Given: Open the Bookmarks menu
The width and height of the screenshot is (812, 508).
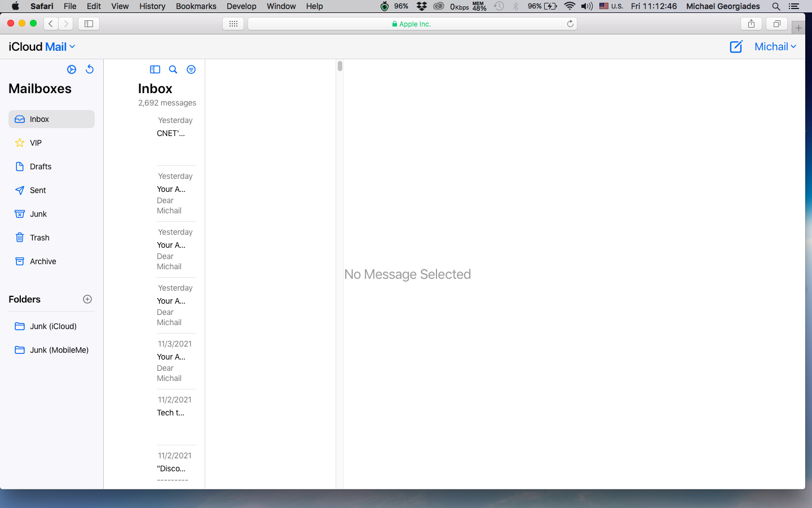Looking at the screenshot, I should click(196, 6).
